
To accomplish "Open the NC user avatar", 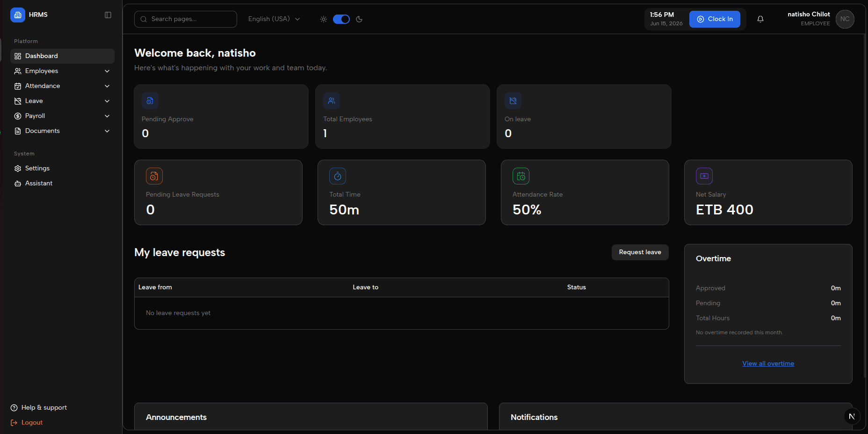I will click(x=845, y=19).
